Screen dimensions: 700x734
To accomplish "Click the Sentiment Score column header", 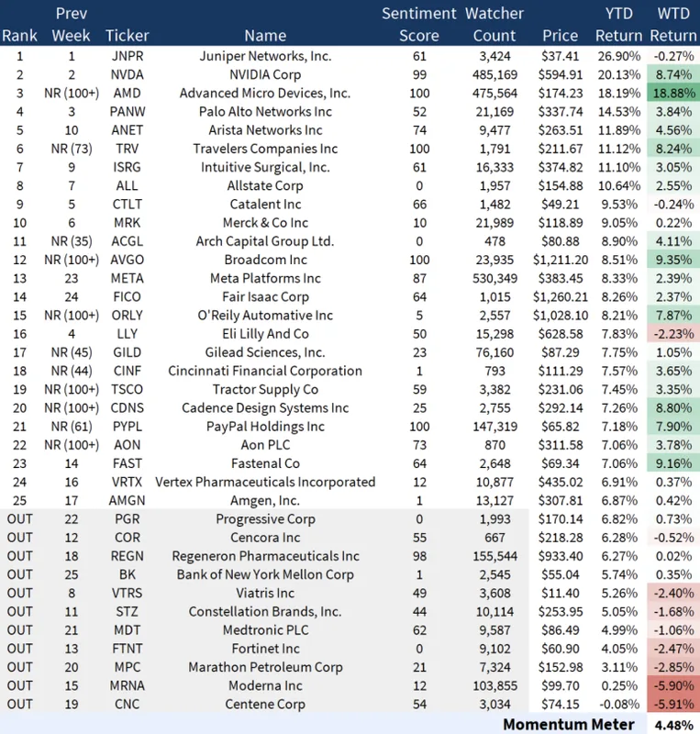I will pos(418,25).
